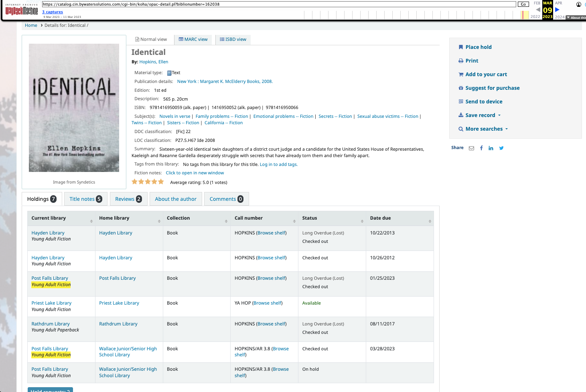586x392 pixels.
Task: Share record on Twitter
Action: tap(501, 148)
